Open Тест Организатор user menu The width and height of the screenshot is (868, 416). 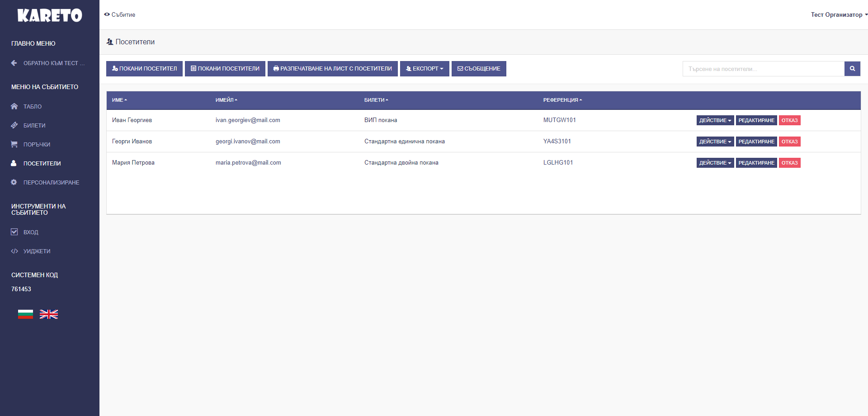pos(839,14)
